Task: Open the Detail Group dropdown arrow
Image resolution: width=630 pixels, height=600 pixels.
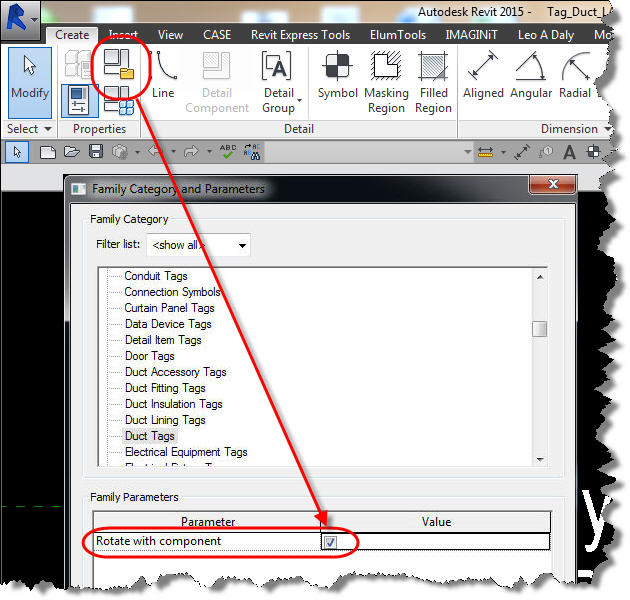Action: click(300, 100)
